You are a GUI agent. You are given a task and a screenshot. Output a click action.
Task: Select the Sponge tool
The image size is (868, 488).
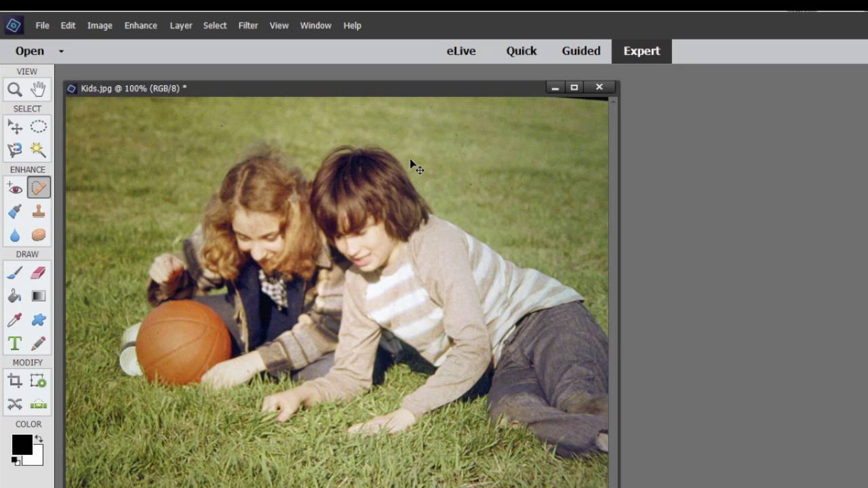(x=39, y=235)
